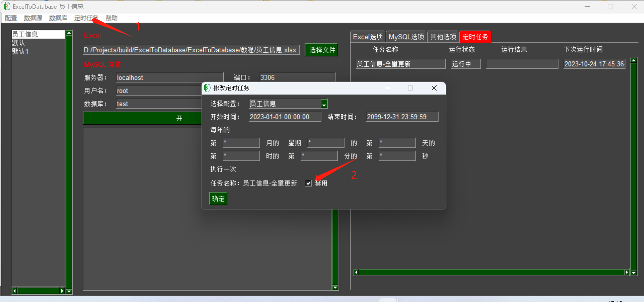Screen dimensions: 644x302
Task: Click the up arrow of the sidebar scrollbar
Action: pyautogui.click(x=69, y=32)
